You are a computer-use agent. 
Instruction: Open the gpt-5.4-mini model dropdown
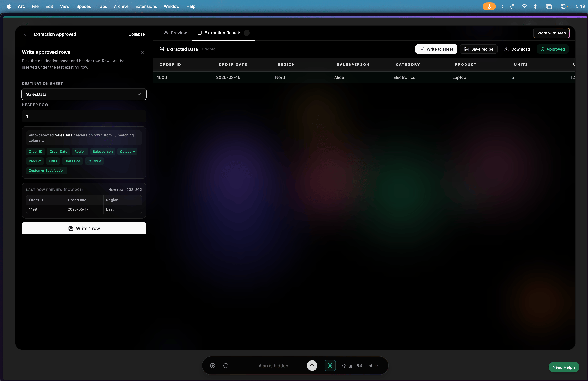pos(360,366)
